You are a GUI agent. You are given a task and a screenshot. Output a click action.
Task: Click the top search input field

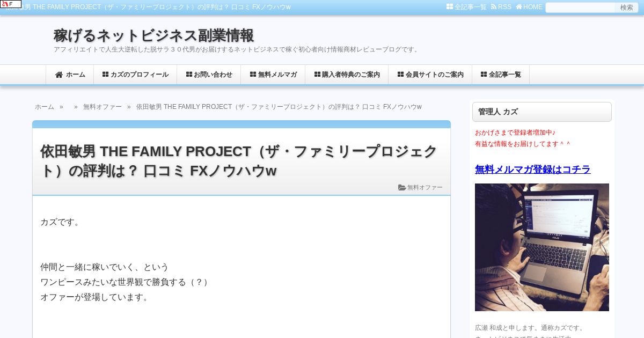pyautogui.click(x=580, y=8)
